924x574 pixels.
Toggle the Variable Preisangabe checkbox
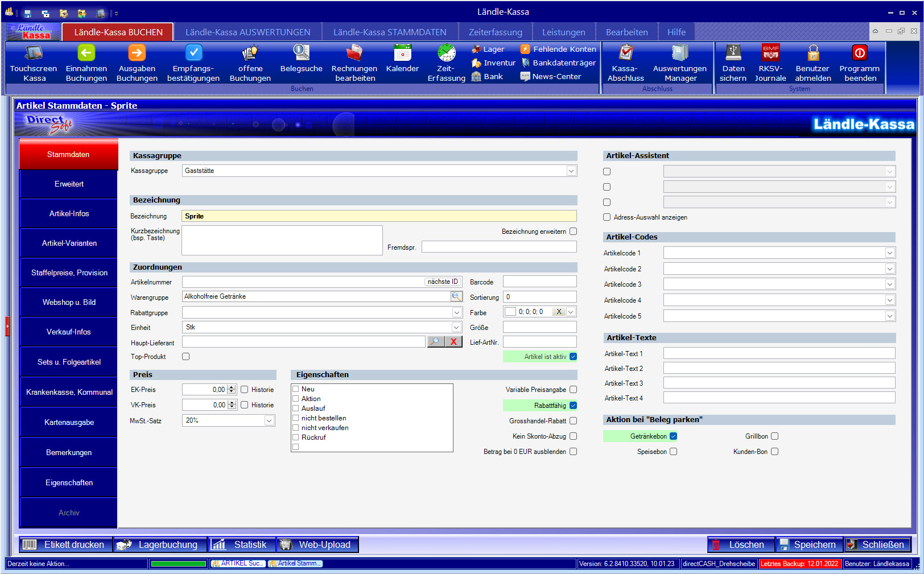click(x=573, y=390)
